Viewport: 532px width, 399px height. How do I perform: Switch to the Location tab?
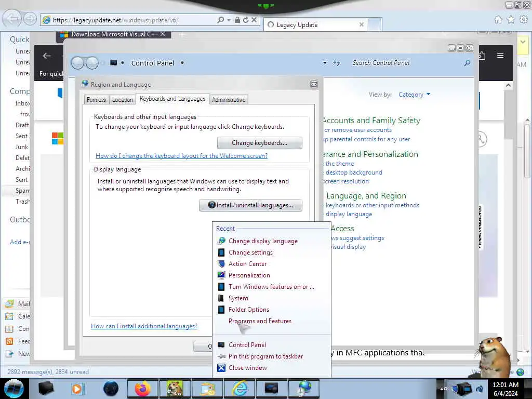click(123, 99)
